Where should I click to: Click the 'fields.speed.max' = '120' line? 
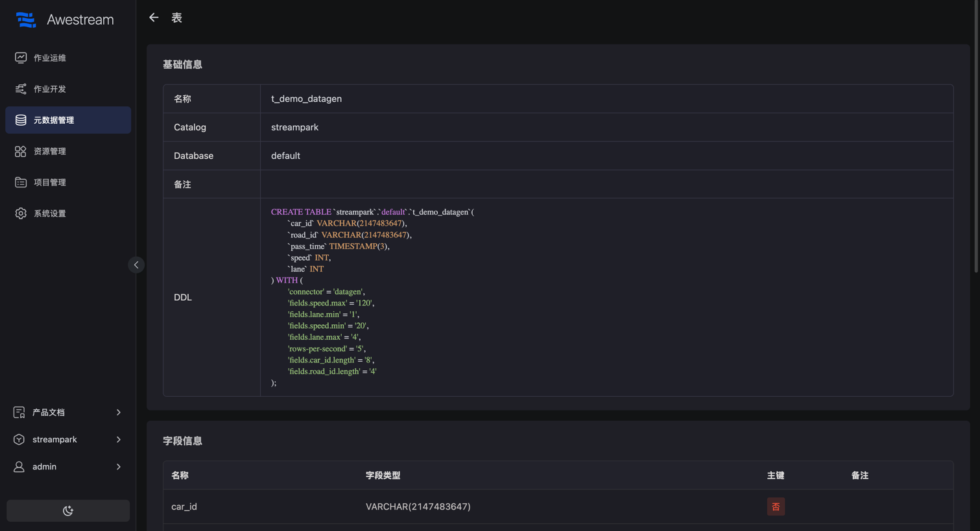(x=331, y=303)
